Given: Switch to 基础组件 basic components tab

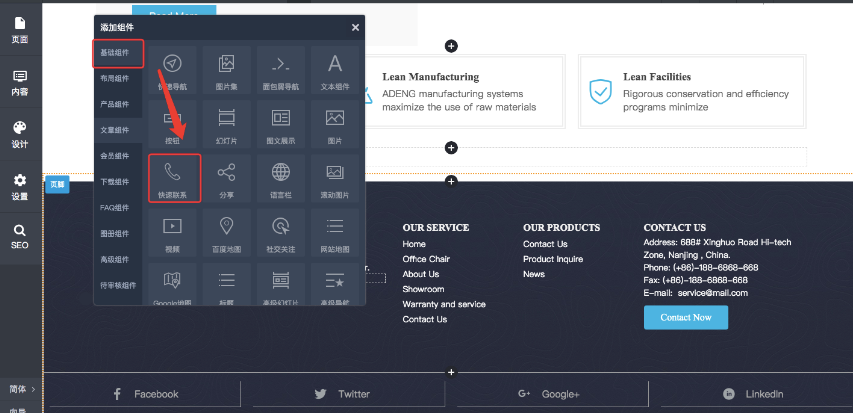Looking at the screenshot, I should point(116,52).
